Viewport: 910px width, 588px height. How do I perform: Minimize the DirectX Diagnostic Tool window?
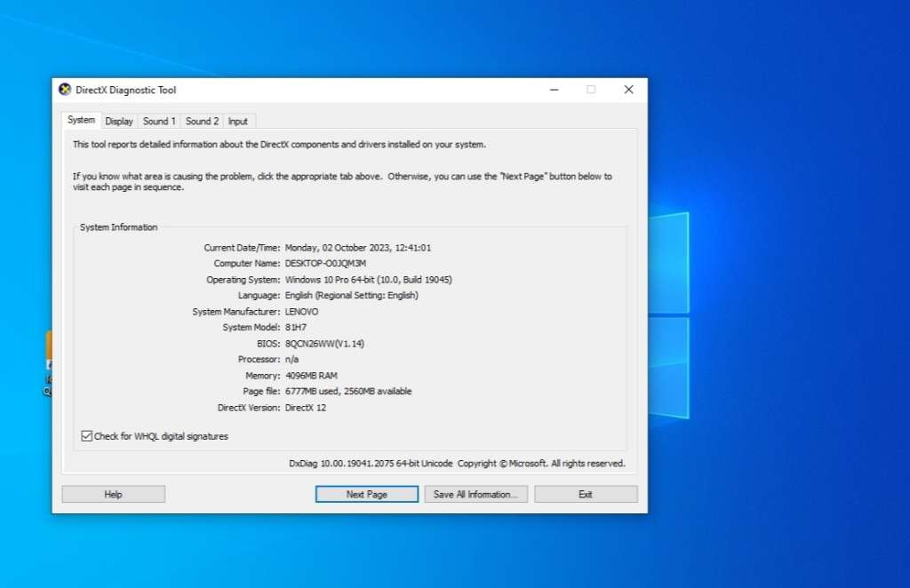(554, 90)
